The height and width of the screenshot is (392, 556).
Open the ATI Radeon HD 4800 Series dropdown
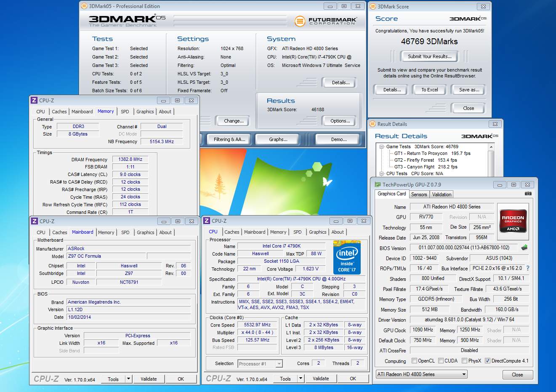click(421, 374)
